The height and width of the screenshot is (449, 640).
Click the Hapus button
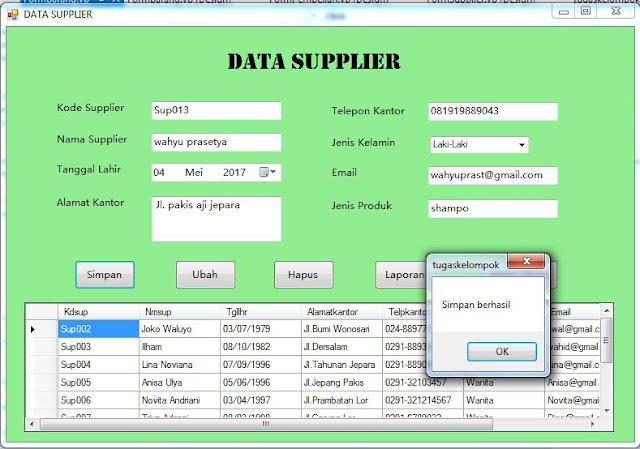point(304,275)
